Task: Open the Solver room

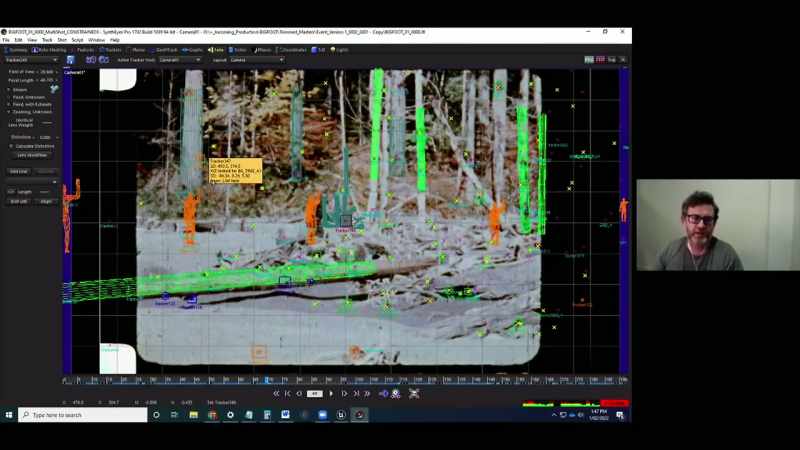Action: 238,50
